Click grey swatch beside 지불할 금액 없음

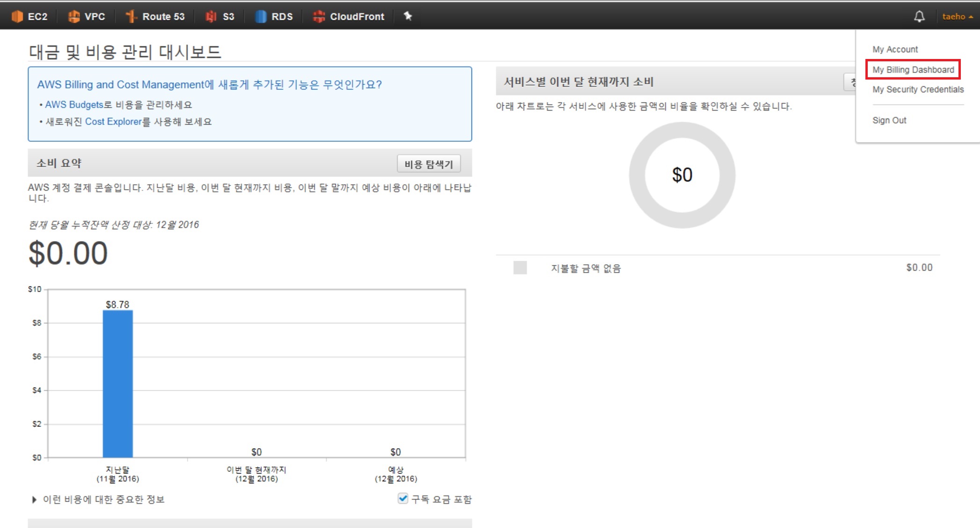520,268
